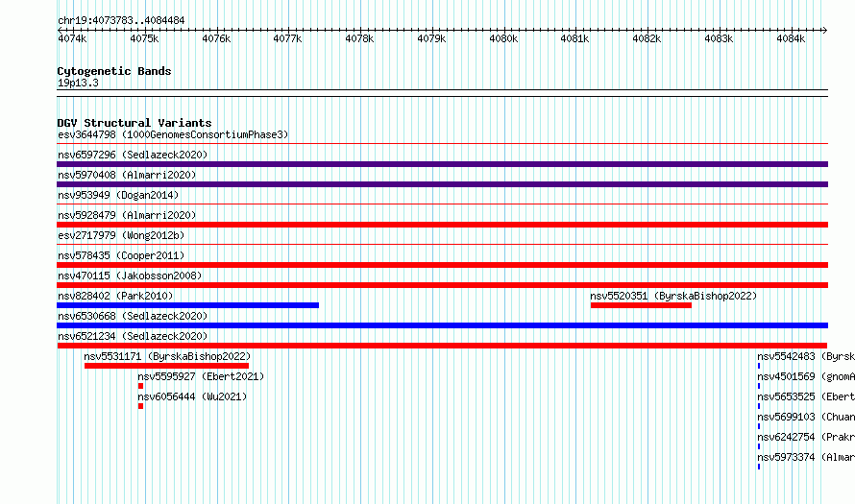This screenshot has width=855, height=504.
Task: Click the red bar under nsv5928479
Action: (x=442, y=225)
